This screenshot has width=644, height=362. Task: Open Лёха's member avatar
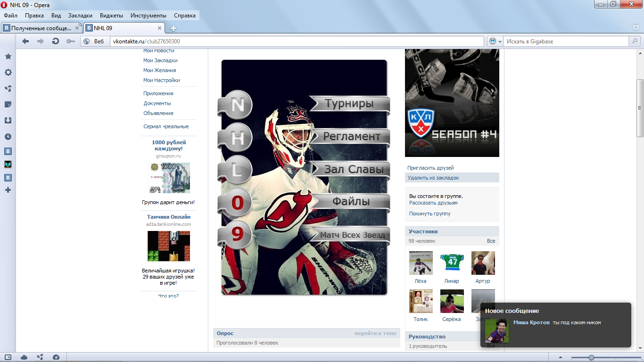point(421,263)
